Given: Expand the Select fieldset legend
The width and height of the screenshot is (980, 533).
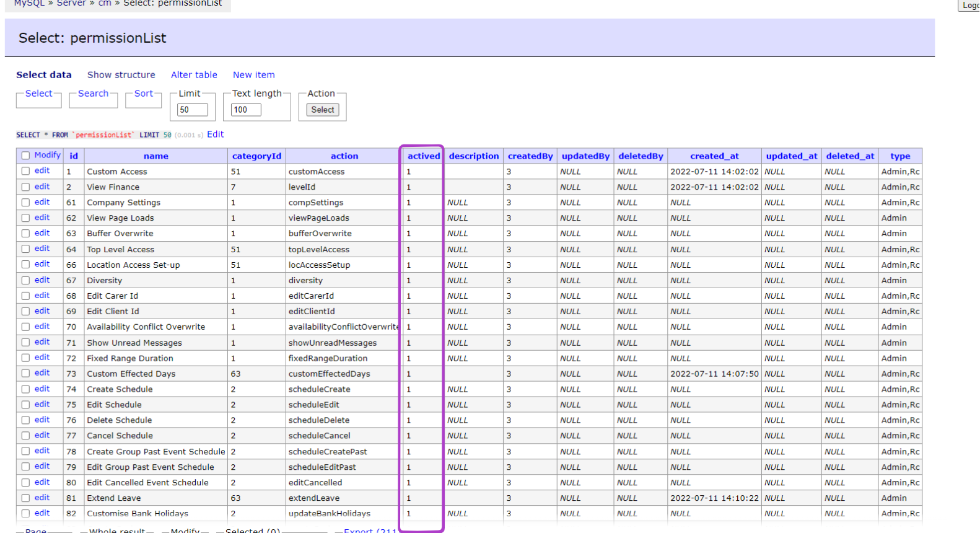Looking at the screenshot, I should (38, 94).
